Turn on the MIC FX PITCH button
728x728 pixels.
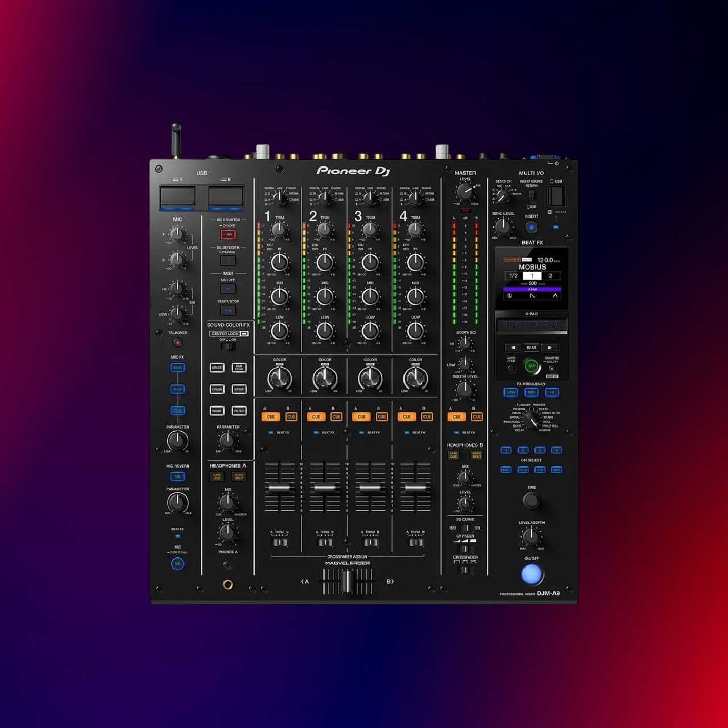tap(177, 389)
